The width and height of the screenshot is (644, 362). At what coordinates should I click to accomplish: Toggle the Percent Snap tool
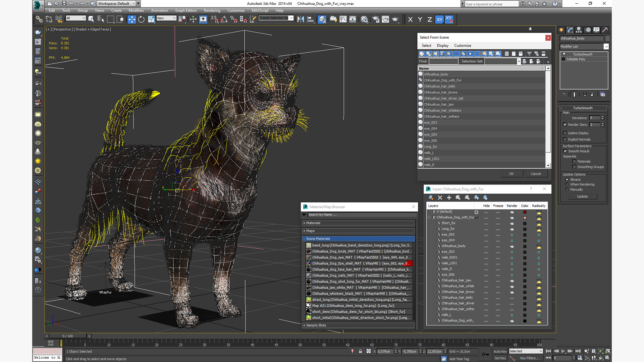pyautogui.click(x=234, y=19)
